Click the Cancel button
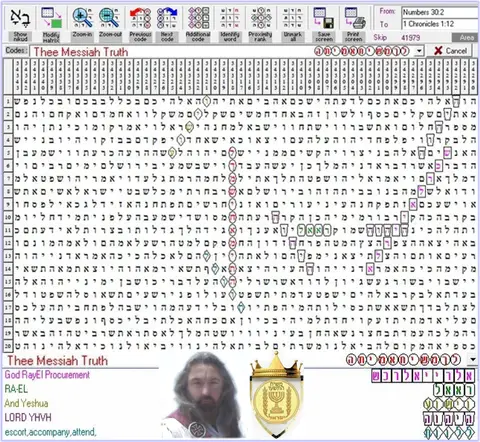 click(x=450, y=51)
